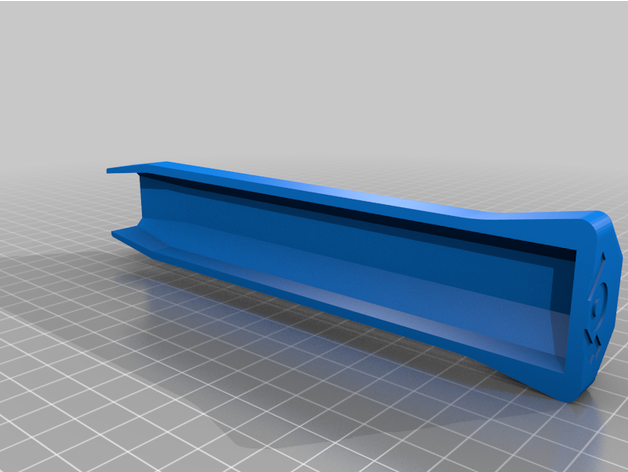Click the upper left tip of the top flange

(x=111, y=170)
